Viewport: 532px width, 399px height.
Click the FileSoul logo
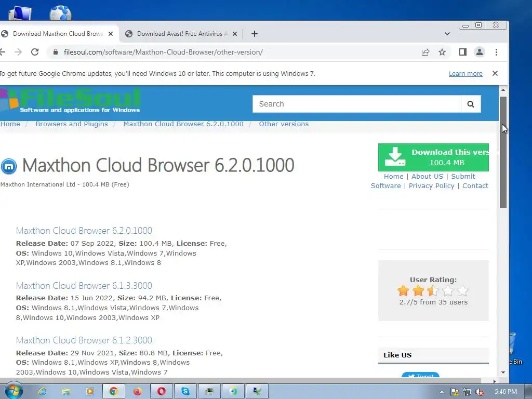70,100
